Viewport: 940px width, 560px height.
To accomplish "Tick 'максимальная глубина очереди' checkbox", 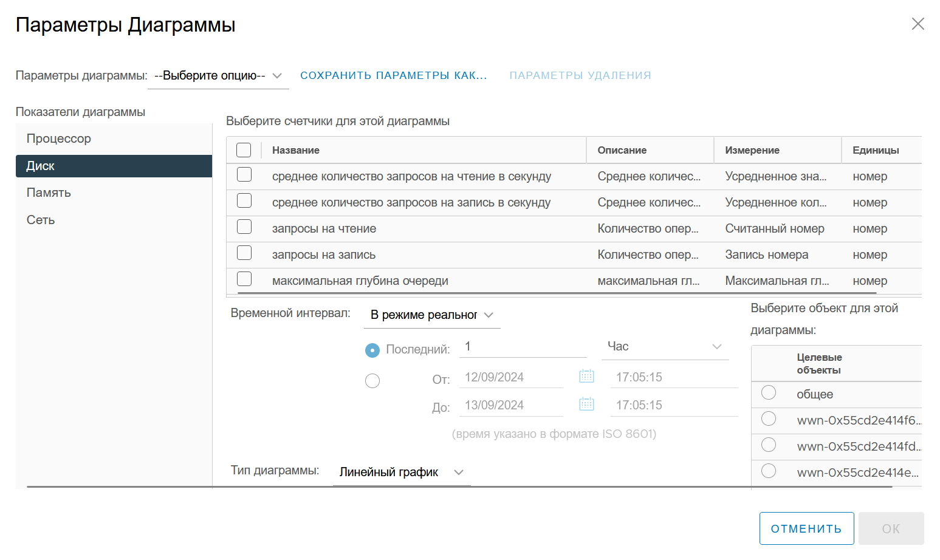I will pyautogui.click(x=244, y=279).
